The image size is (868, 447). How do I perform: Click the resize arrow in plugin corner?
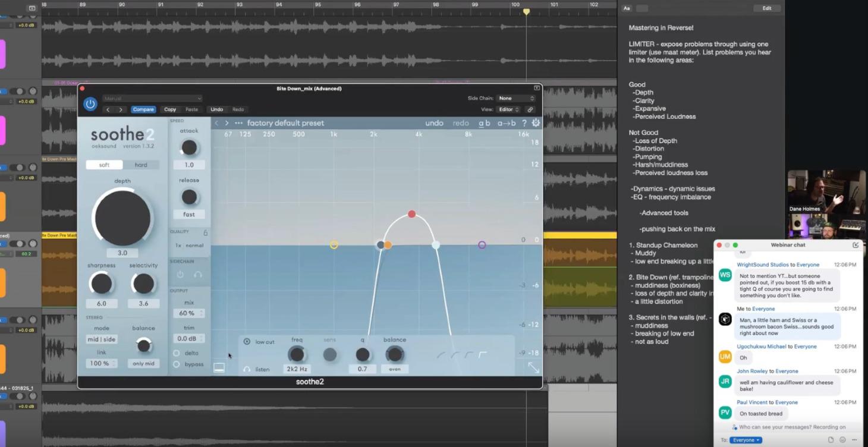click(x=533, y=368)
